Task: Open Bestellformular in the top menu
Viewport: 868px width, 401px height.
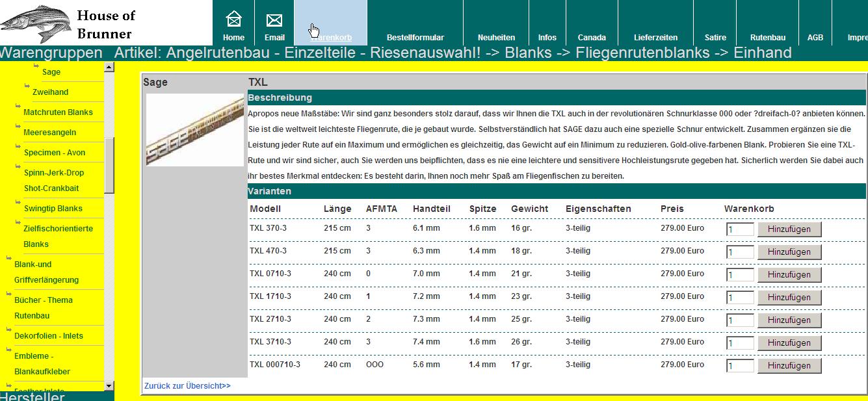Action: pyautogui.click(x=415, y=38)
